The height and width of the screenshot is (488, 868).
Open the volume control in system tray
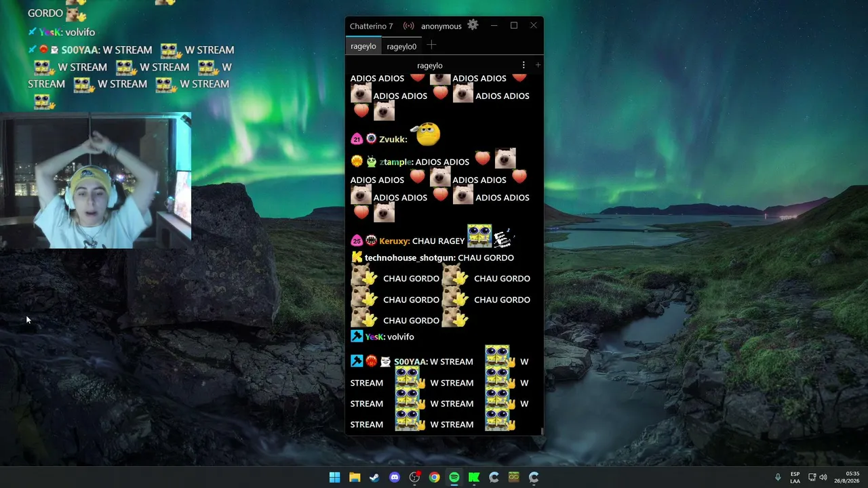[x=823, y=477]
